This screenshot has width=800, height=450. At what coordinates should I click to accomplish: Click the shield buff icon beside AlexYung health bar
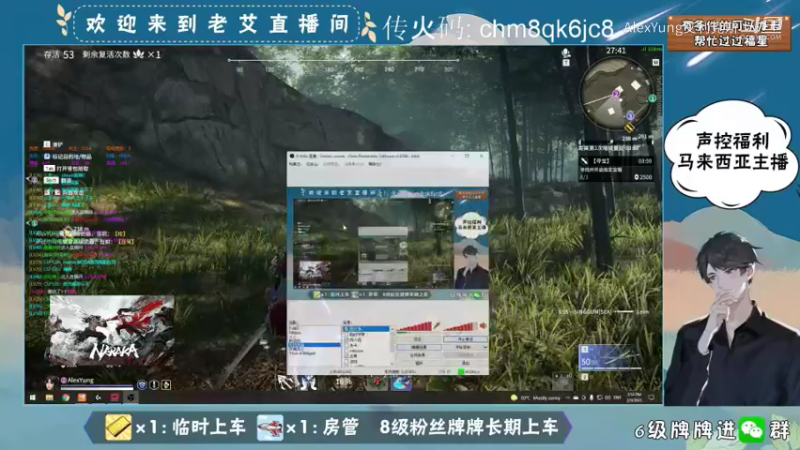tap(142, 385)
